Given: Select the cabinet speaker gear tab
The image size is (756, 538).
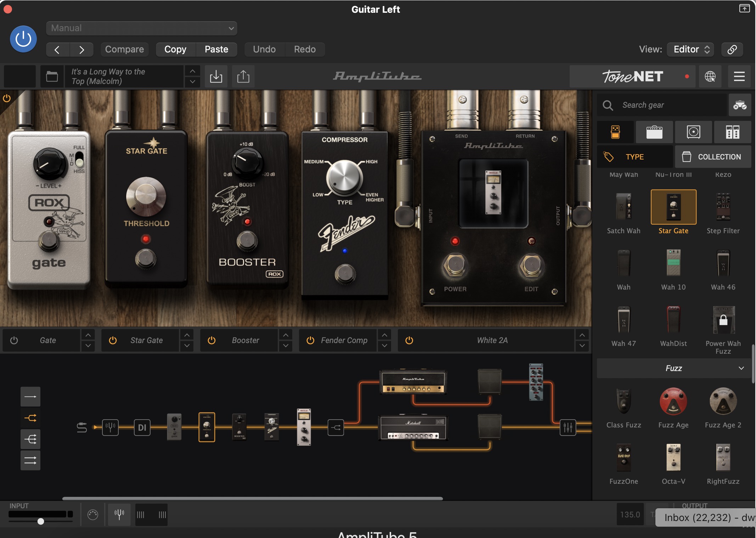Looking at the screenshot, I should point(693,132).
